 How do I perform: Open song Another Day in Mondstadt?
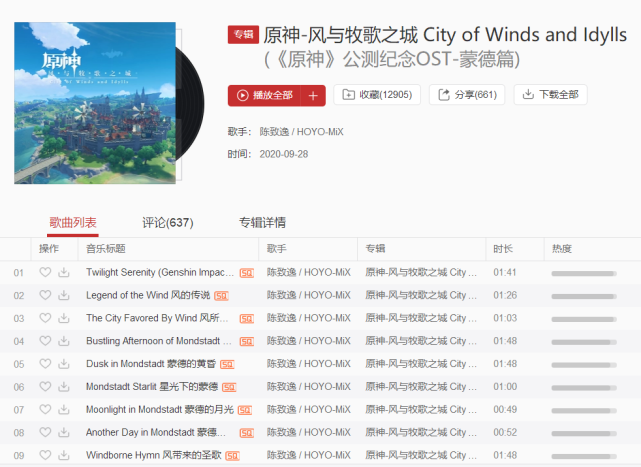point(156,433)
